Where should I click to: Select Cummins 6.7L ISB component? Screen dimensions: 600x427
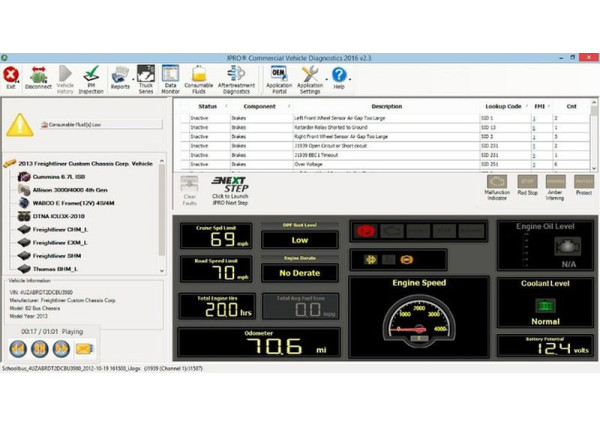click(65, 176)
